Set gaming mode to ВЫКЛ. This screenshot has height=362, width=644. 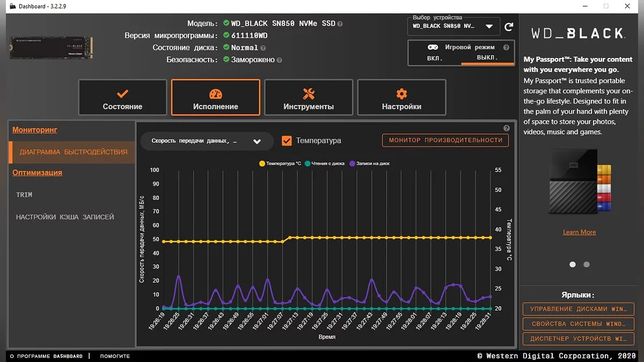487,58
